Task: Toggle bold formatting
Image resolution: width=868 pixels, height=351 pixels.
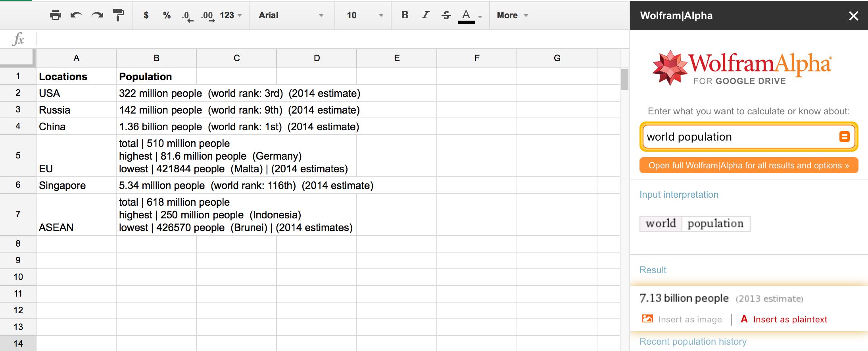Action: point(405,15)
